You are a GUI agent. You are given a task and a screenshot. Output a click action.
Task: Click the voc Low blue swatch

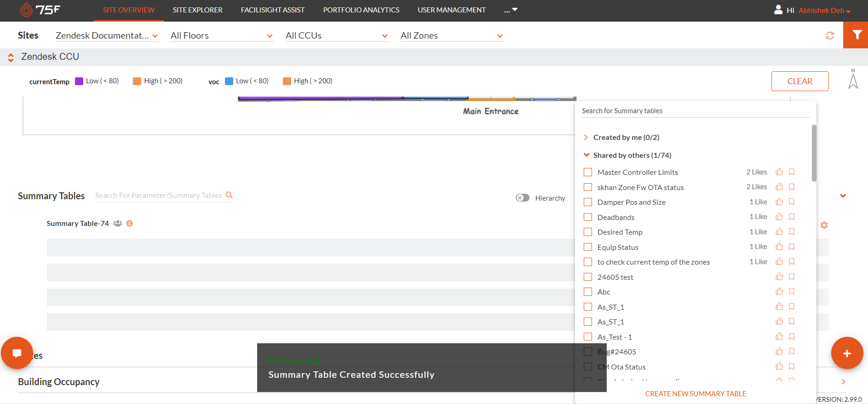tap(229, 81)
